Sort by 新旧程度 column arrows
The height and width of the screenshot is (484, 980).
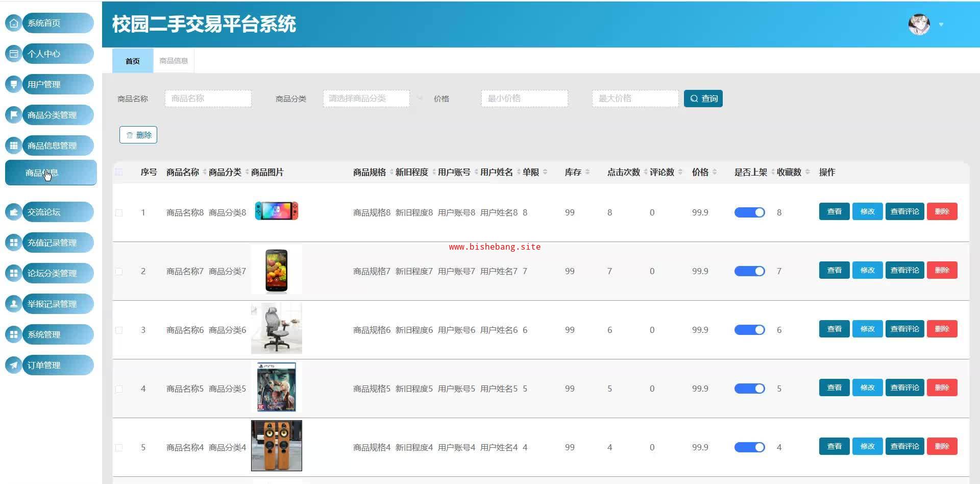(433, 172)
